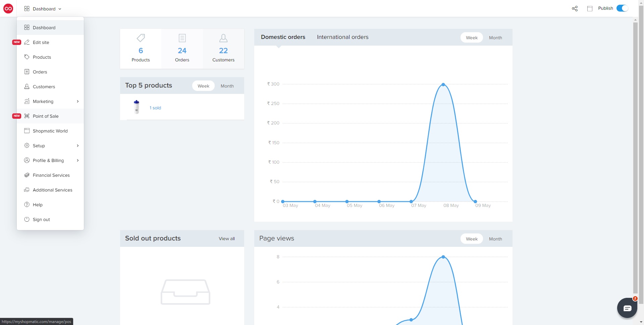
Task: Open the chat support bubble
Action: pyautogui.click(x=627, y=308)
